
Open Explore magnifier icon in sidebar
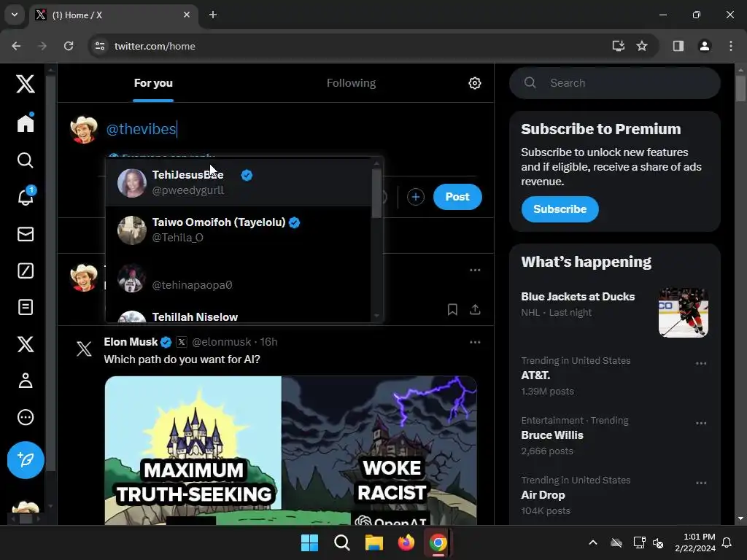[26, 160]
